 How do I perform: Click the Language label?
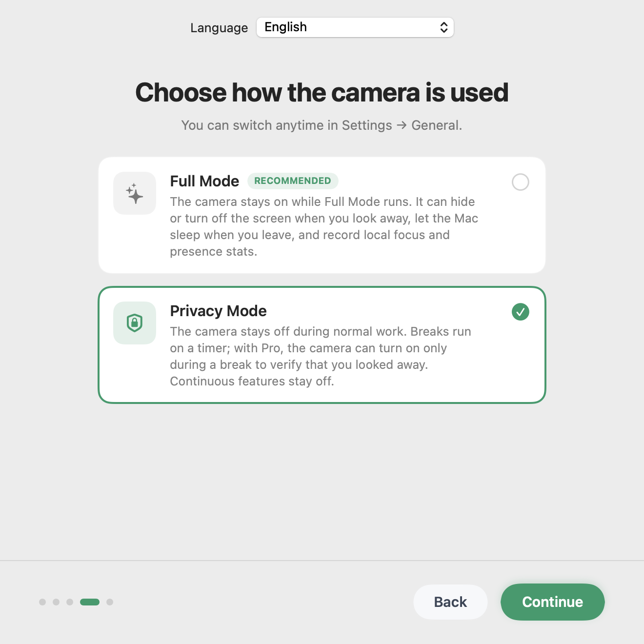[219, 28]
